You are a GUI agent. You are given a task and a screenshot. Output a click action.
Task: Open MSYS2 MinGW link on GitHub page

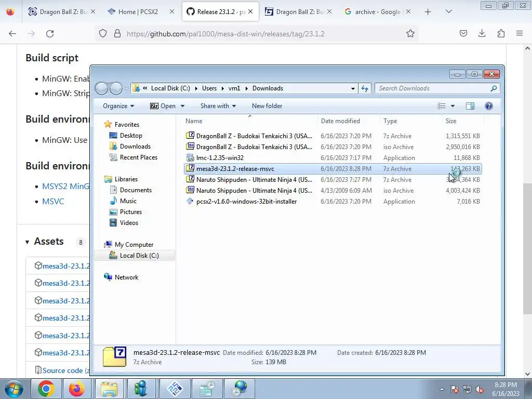66,187
